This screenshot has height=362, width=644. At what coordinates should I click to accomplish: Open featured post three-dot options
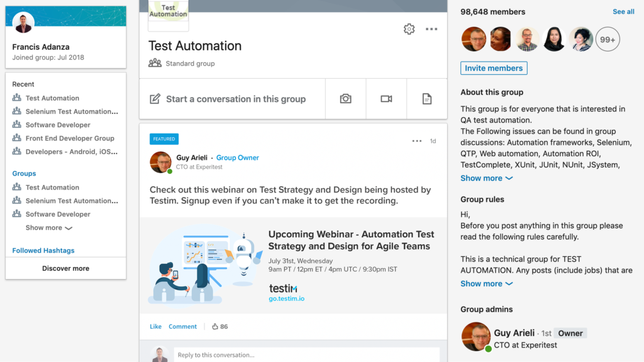click(x=417, y=140)
